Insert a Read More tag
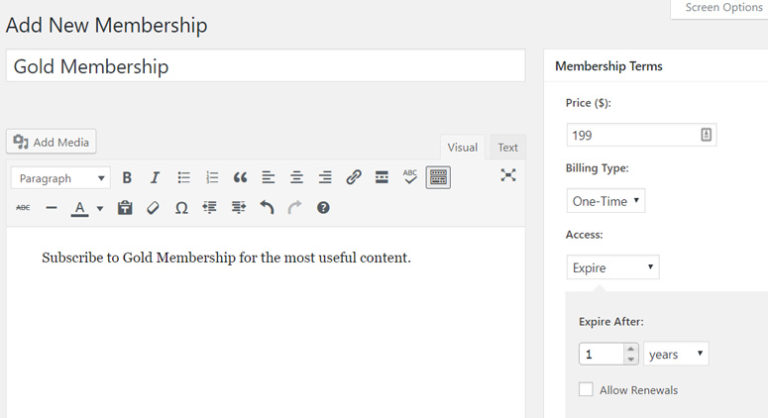 pos(381,178)
